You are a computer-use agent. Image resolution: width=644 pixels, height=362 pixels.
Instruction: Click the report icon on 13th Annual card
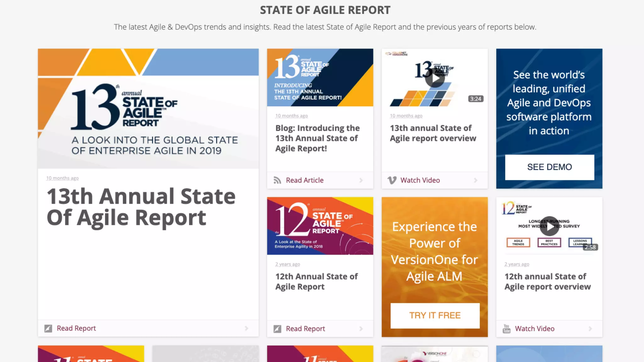click(x=48, y=328)
